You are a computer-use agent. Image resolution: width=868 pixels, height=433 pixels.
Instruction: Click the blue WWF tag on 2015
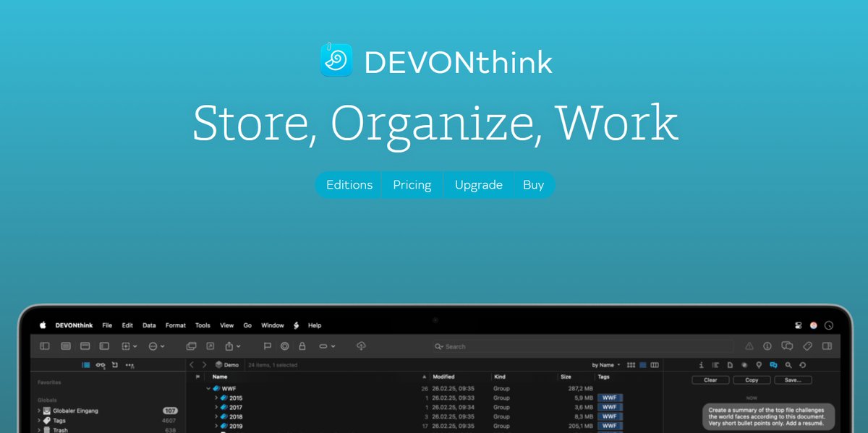(610, 398)
